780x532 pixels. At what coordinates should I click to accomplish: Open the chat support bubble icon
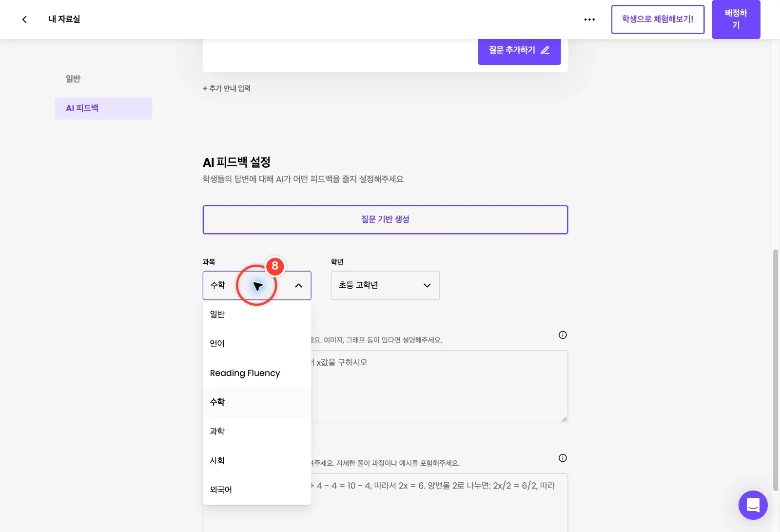(753, 505)
